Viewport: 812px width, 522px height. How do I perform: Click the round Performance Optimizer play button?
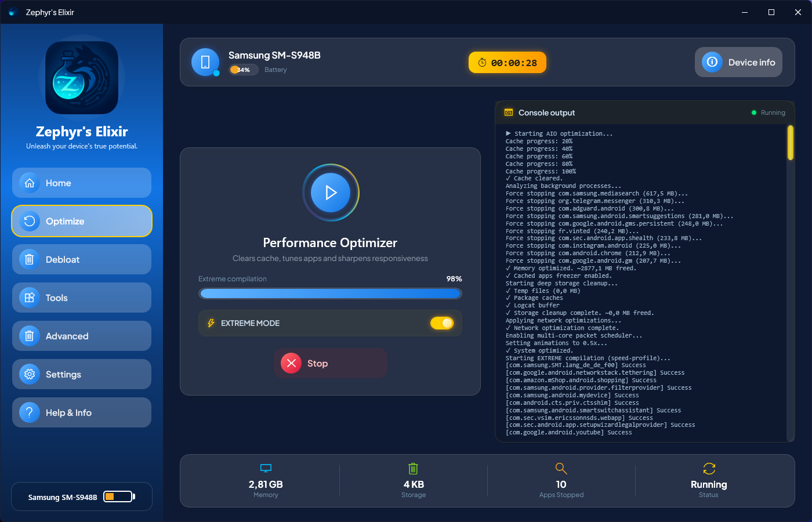point(331,193)
